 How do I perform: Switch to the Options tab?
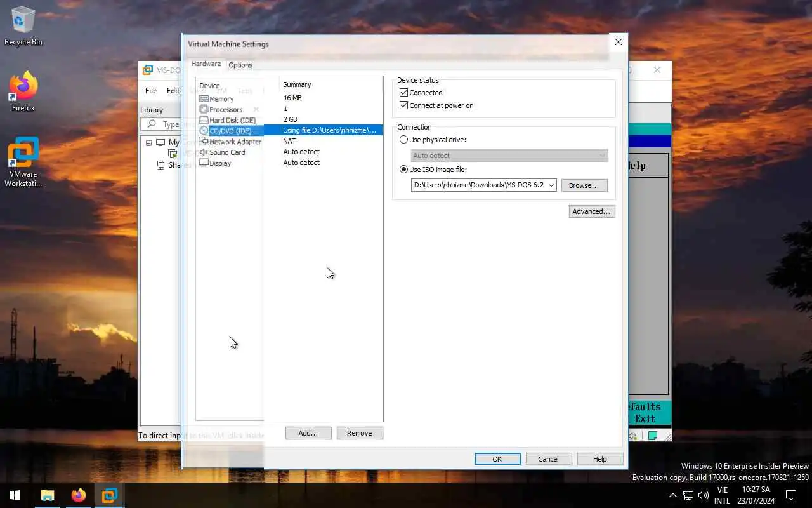point(240,65)
